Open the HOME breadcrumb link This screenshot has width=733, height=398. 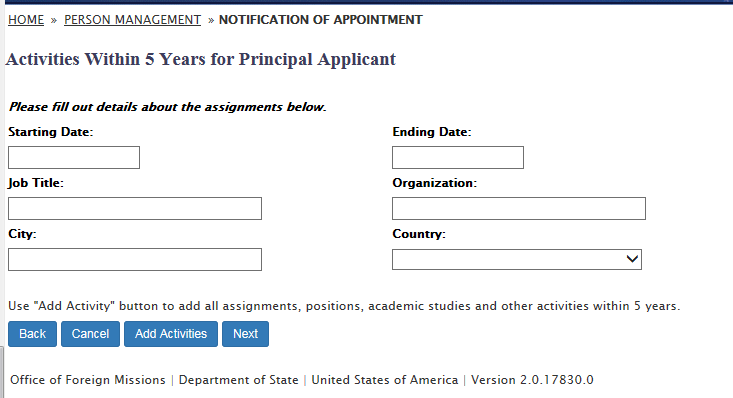(x=26, y=20)
